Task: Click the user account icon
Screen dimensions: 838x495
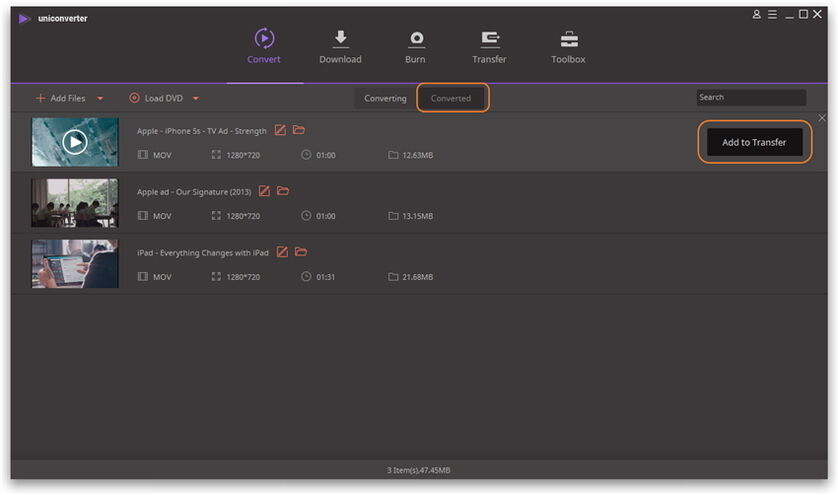Action: point(757,15)
